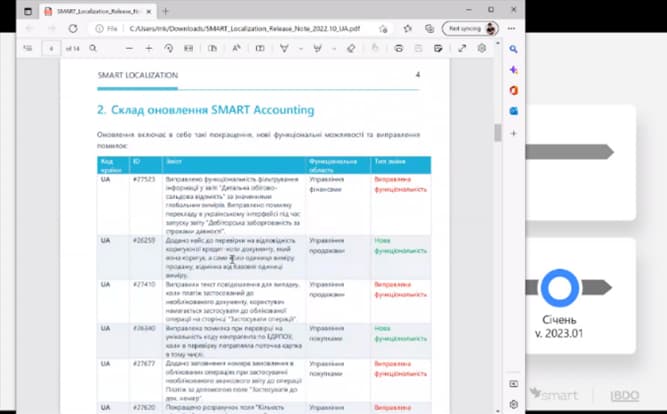Open Highlight color options dropdown
This screenshot has height=414, width=667.
point(334,49)
